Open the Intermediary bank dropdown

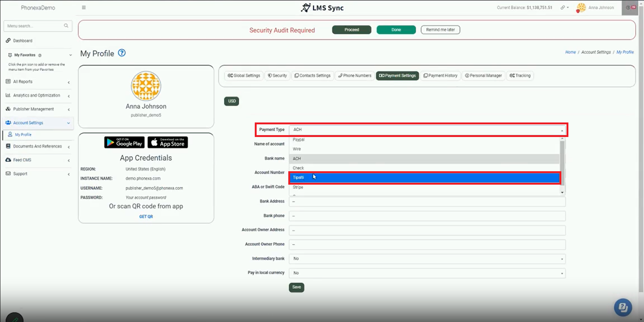pos(427,259)
